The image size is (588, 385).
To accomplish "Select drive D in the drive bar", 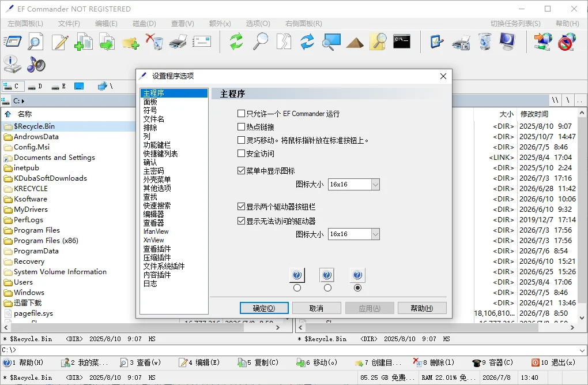I will point(35,87).
